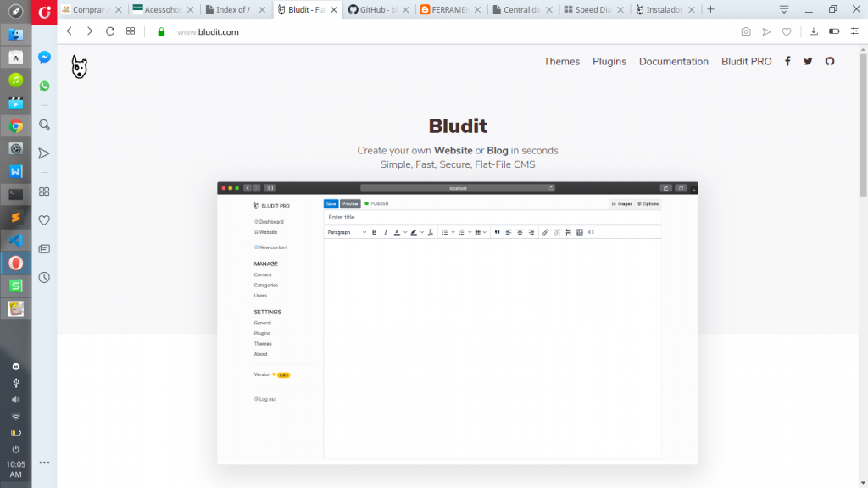868x488 pixels.
Task: Open WhatsApp in the Opera sidebar
Action: (44, 86)
